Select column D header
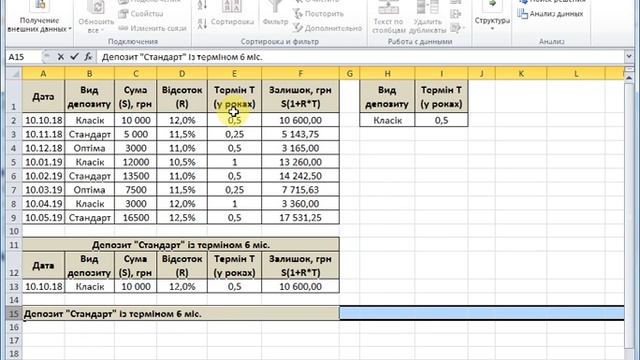 (182, 73)
